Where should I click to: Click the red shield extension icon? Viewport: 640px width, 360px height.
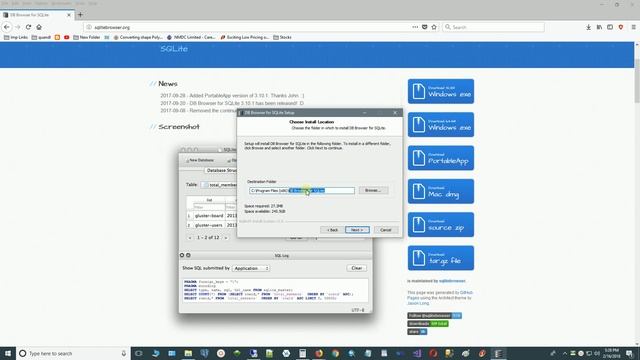(621, 27)
